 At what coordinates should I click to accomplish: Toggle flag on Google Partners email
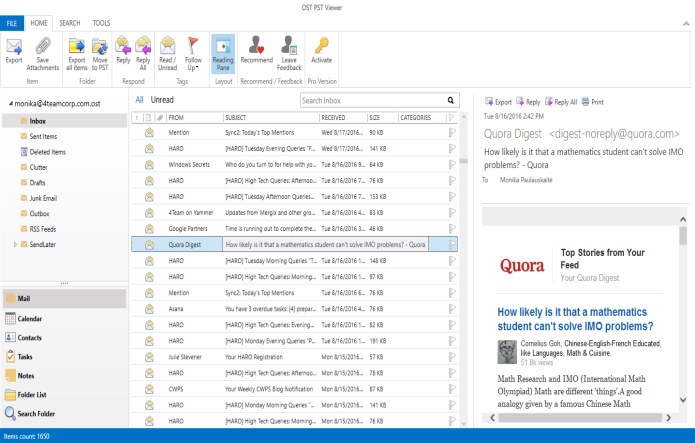(452, 228)
